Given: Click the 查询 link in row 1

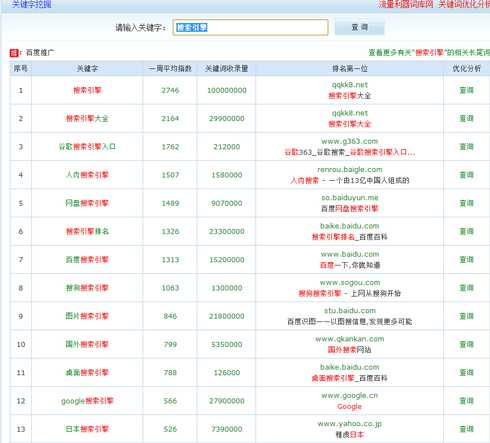Looking at the screenshot, I should (x=466, y=90).
